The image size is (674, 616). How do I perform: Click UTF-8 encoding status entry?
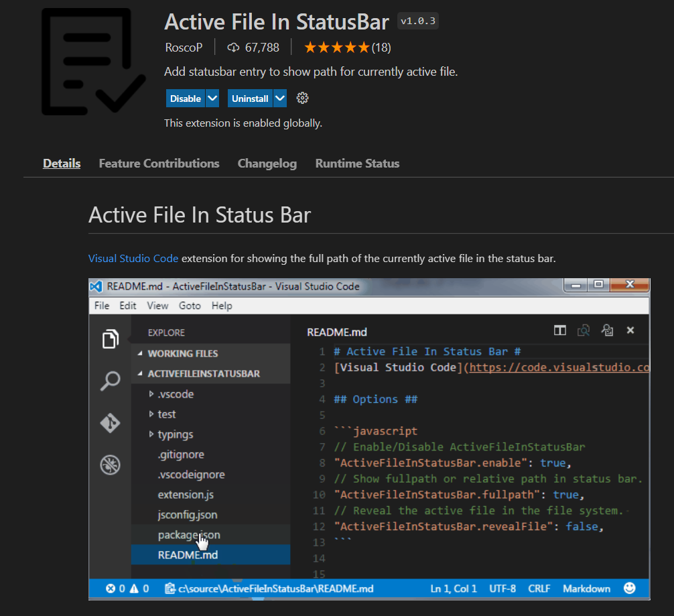[x=502, y=589]
